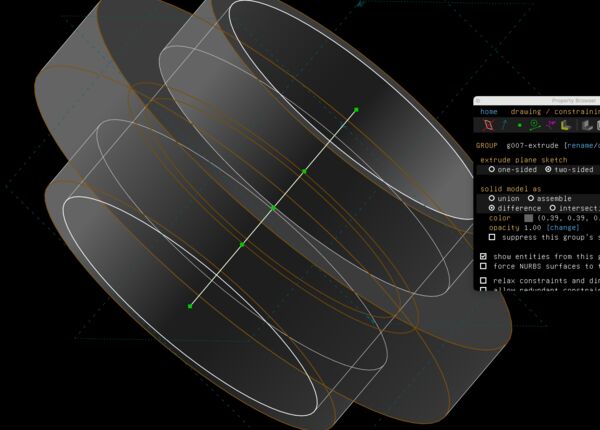Viewport: 600px width, 430px height.
Task: Toggle edges visibility icon (gray solid)
Action: coord(587,125)
